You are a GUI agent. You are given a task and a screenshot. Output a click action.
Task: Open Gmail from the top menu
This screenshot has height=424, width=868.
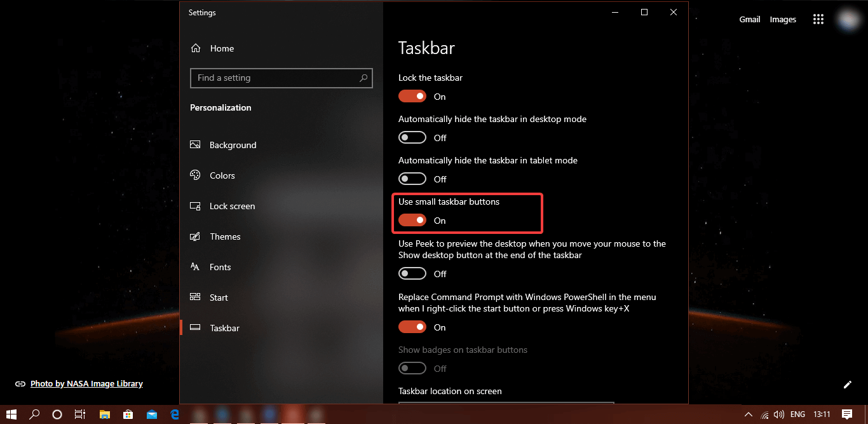point(749,19)
